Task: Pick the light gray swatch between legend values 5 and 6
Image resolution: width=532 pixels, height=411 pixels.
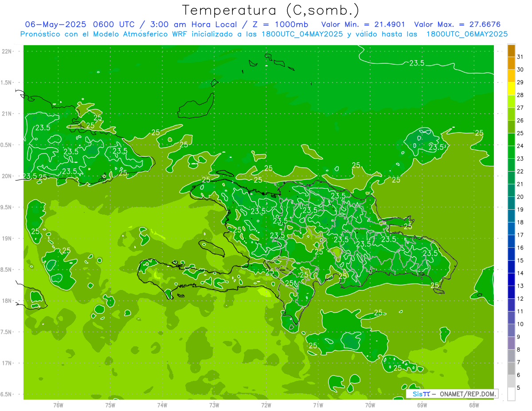Action: click(x=511, y=381)
